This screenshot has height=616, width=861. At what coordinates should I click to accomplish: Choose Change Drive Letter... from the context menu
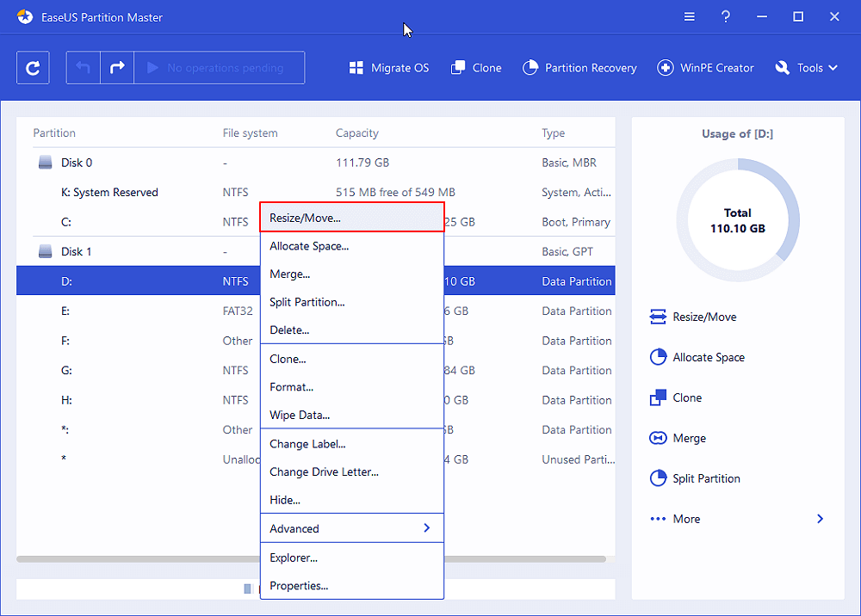[x=352, y=472]
